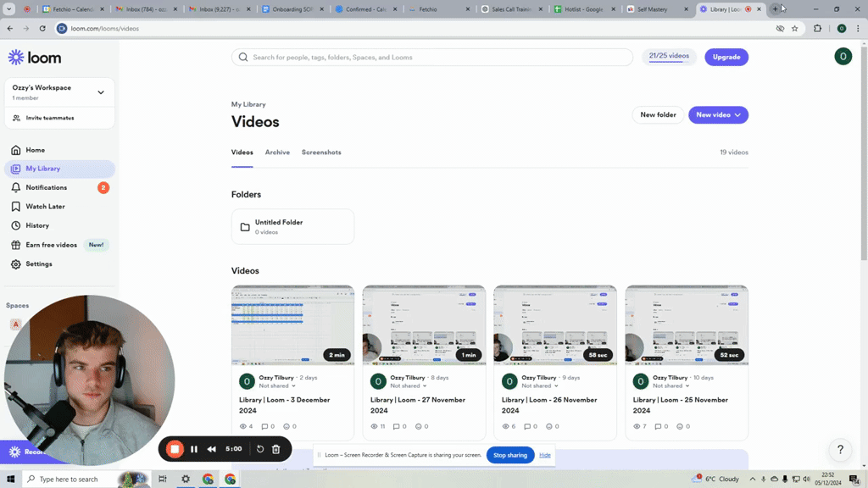Image resolution: width=868 pixels, height=488 pixels.
Task: Select My Library in sidebar
Action: [59, 169]
